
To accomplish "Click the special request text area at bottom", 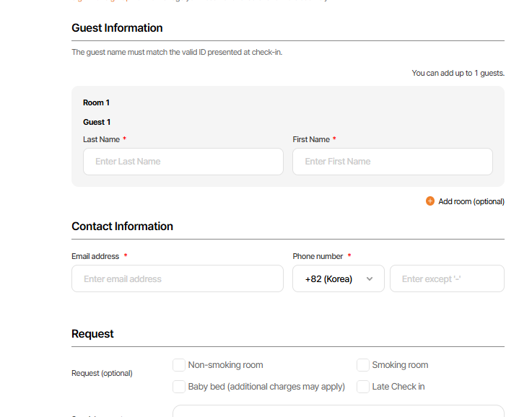I will [338, 411].
